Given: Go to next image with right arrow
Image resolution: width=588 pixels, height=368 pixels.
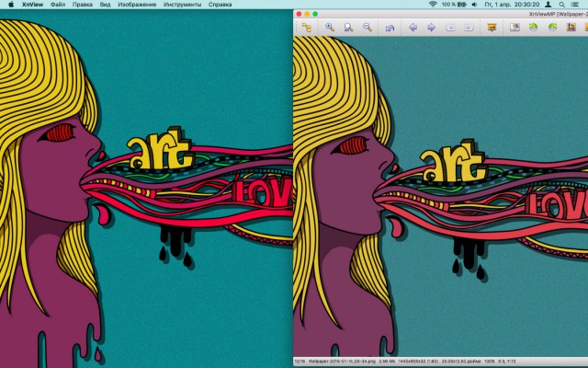Looking at the screenshot, I should 431,28.
